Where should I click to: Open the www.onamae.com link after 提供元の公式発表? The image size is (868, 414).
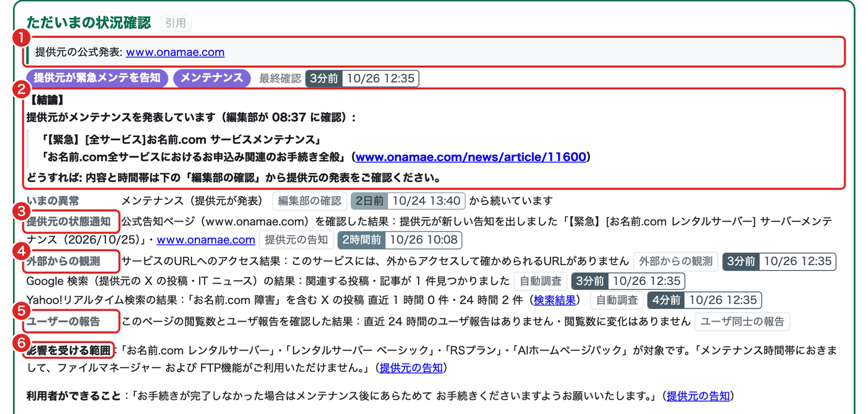tap(175, 52)
